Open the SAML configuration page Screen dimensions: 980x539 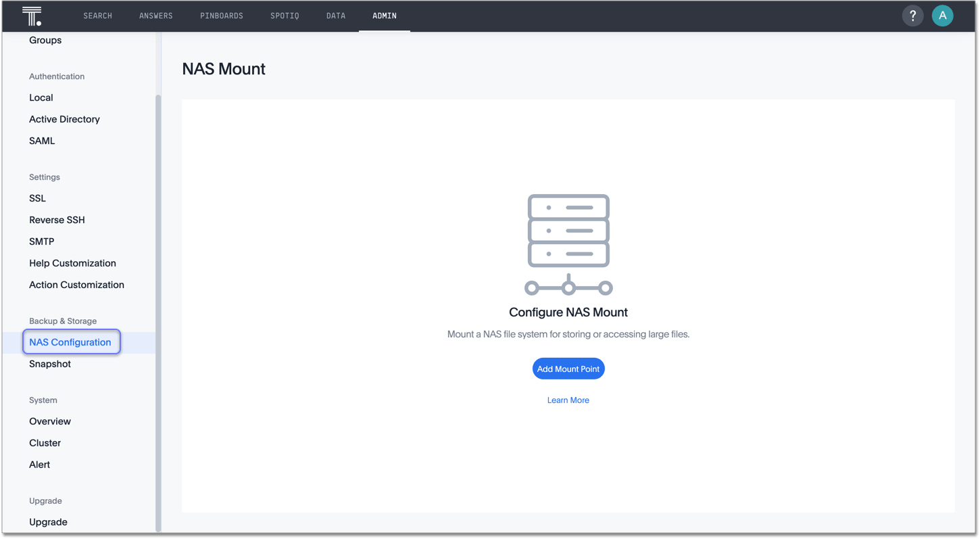(x=42, y=140)
